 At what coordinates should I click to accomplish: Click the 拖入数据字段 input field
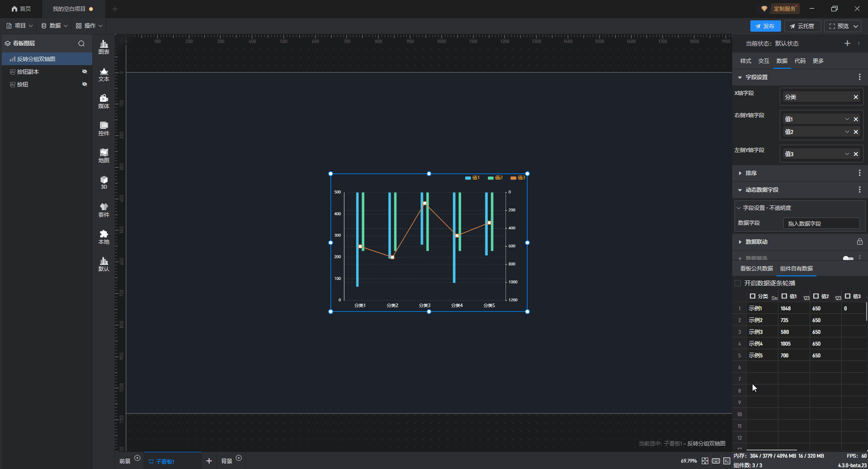pyautogui.click(x=821, y=223)
